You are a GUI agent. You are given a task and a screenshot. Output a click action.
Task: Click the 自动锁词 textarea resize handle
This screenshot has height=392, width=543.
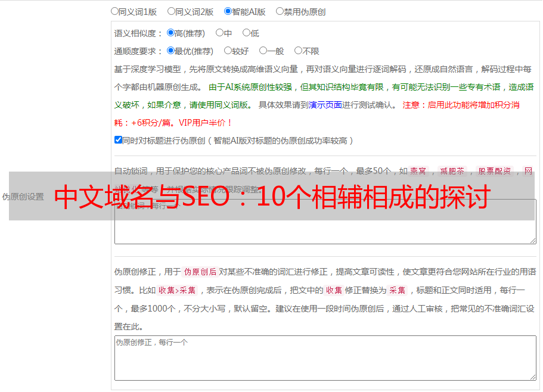point(533,241)
